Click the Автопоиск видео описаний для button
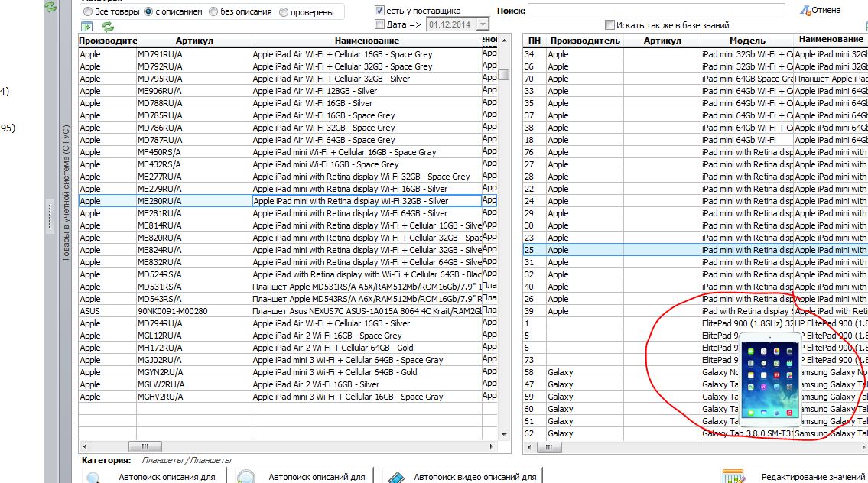868x483 pixels. [x=462, y=476]
